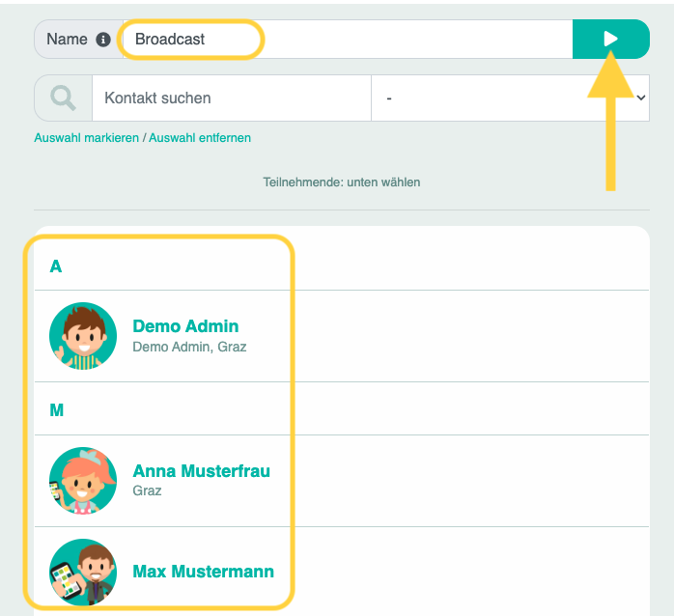Select the Max Mustermann contact name
The image size is (674, 616).
(x=204, y=572)
